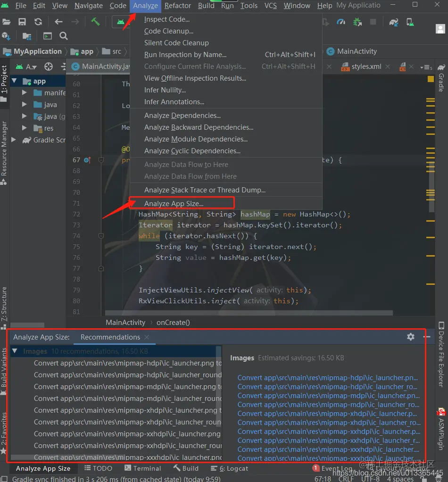The height and width of the screenshot is (482, 448).
Task: Collapse the app module tree node
Action: (x=14, y=81)
